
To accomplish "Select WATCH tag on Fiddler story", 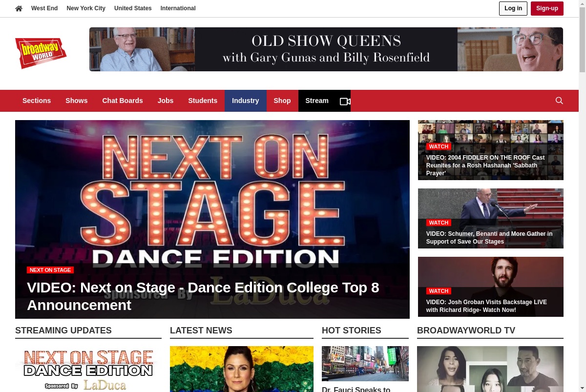I will pos(439,146).
